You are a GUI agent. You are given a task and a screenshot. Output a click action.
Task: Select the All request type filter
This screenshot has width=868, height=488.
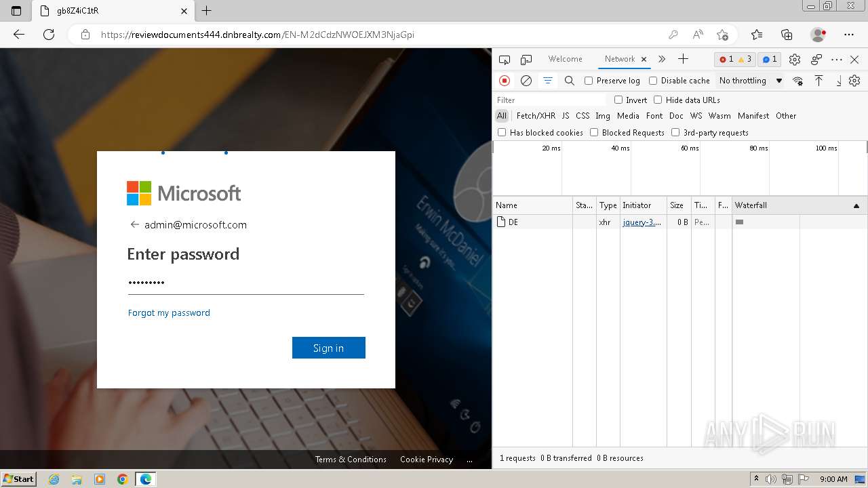click(x=502, y=116)
